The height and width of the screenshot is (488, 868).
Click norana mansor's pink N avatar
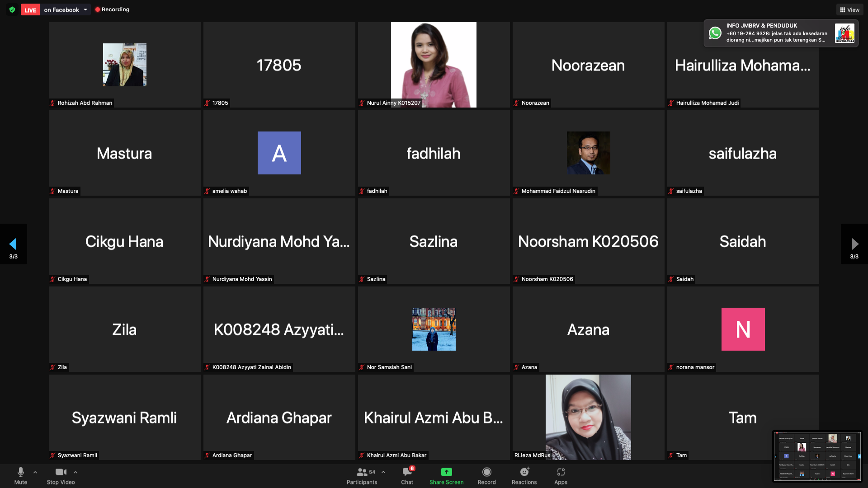[x=743, y=329]
